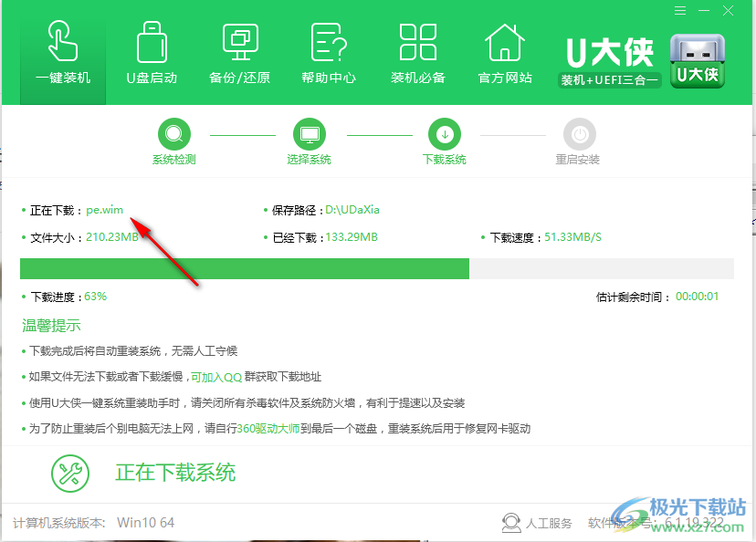The width and height of the screenshot is (756, 542).
Task: Click the wrench tools icon beside 正在下载系统
Action: [x=70, y=473]
